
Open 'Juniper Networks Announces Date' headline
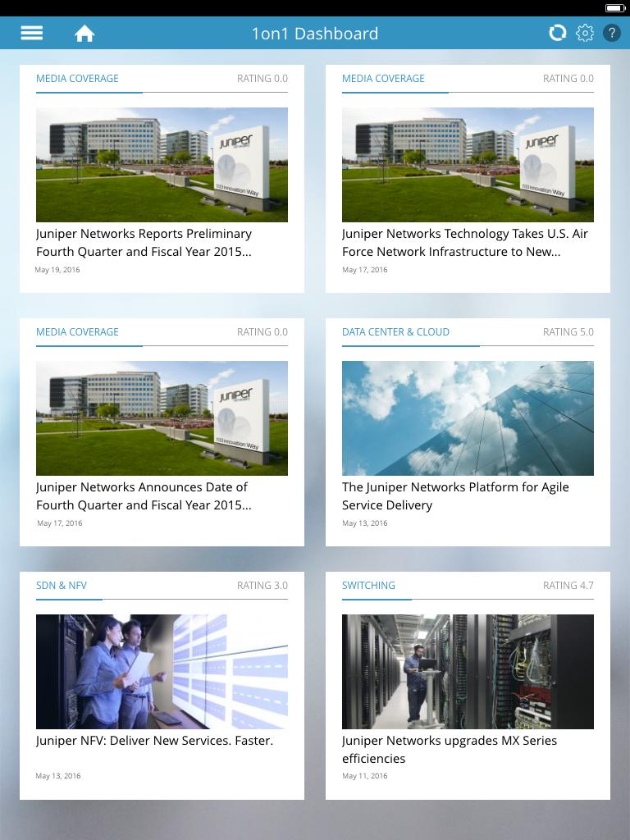click(x=144, y=496)
